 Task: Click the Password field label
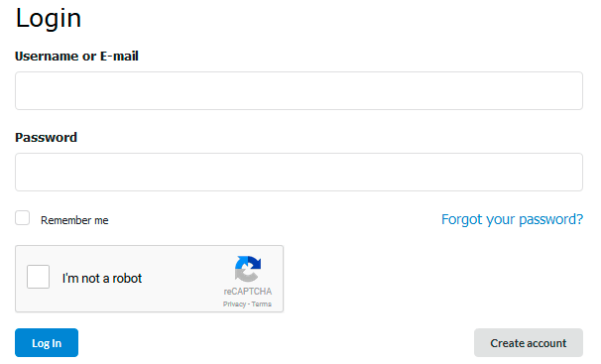point(46,137)
